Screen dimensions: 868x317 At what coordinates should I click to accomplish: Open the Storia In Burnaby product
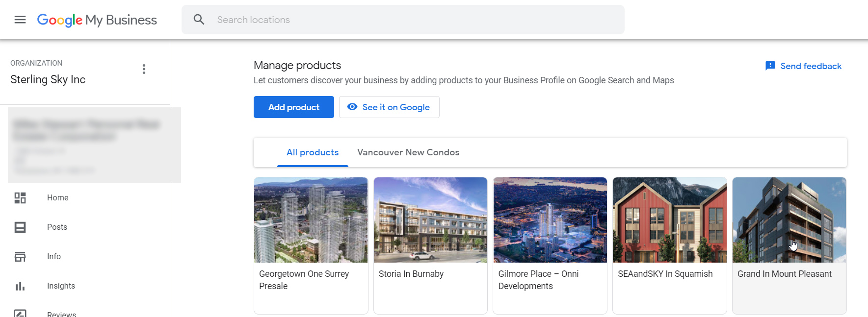(430, 245)
